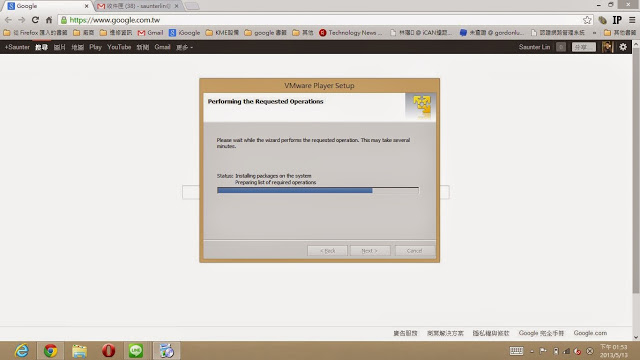Select YouTube in Google top bar
Viewport: 640px width, 360px height.
coord(119,47)
